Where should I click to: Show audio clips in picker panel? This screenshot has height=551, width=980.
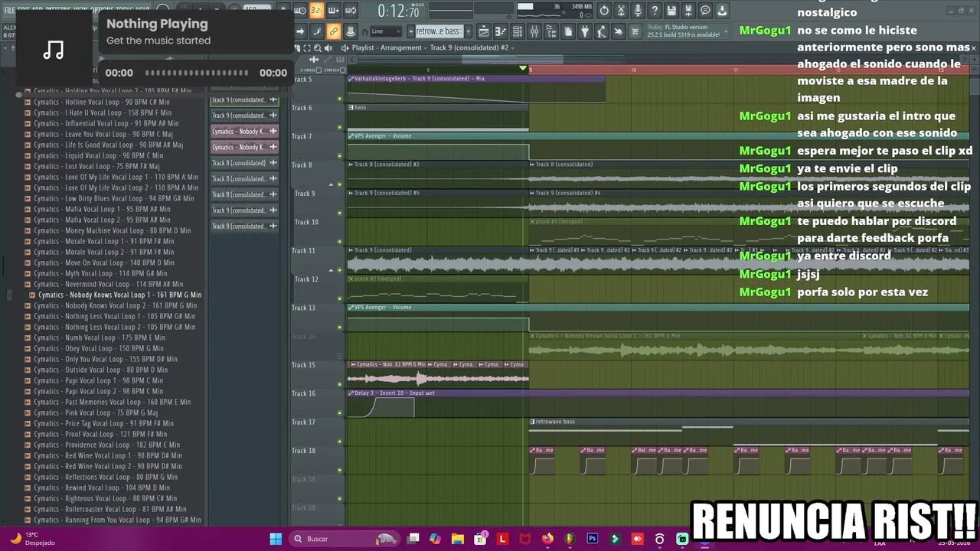(314, 59)
